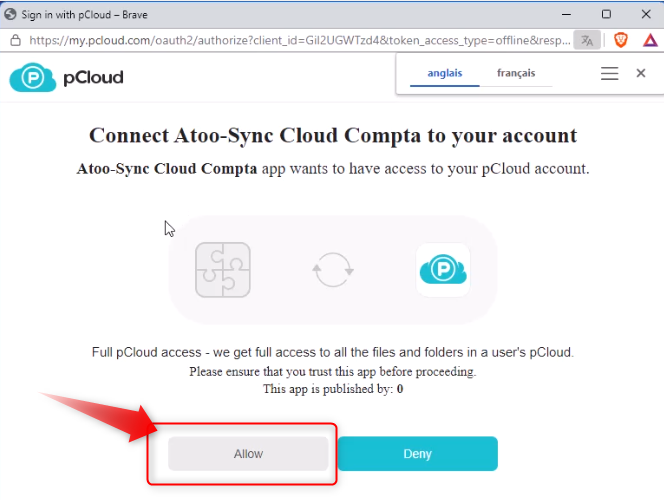Click the Brave Rewards triangle icon
This screenshot has height=500, width=664.
[650, 40]
